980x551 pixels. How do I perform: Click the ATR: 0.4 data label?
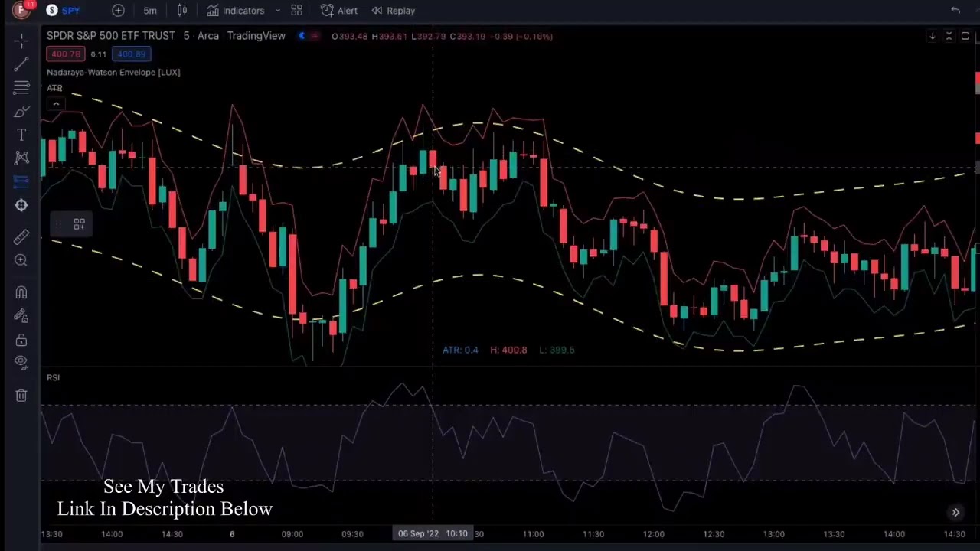[x=460, y=350]
